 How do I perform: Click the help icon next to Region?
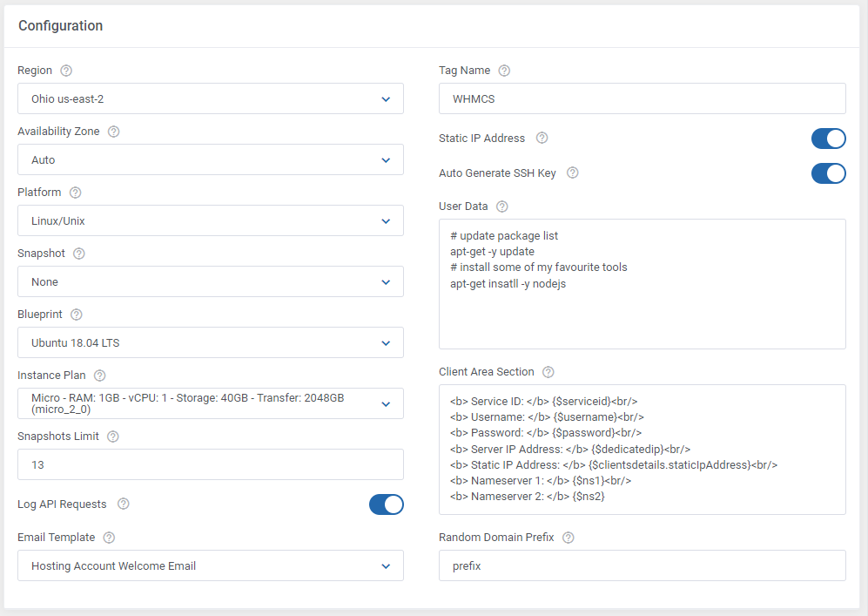(x=66, y=71)
